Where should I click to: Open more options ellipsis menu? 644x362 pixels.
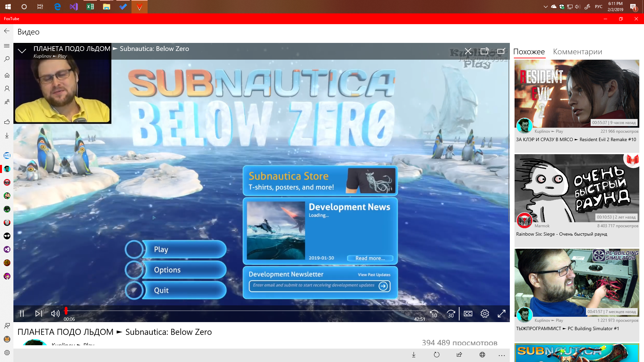501,355
